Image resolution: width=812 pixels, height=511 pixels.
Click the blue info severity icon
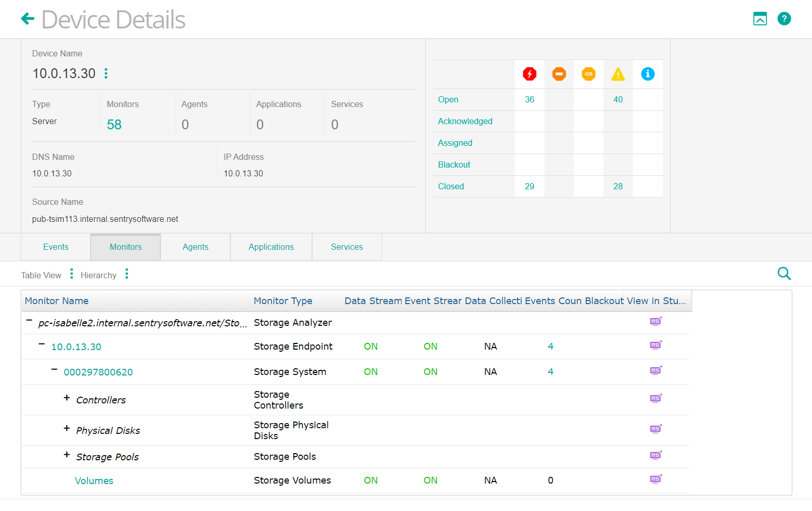(x=647, y=74)
